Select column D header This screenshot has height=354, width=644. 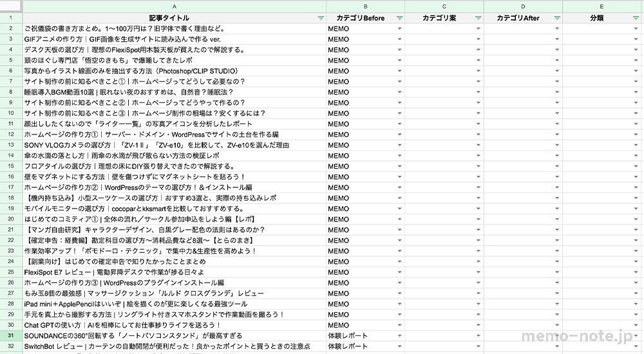[523, 6]
